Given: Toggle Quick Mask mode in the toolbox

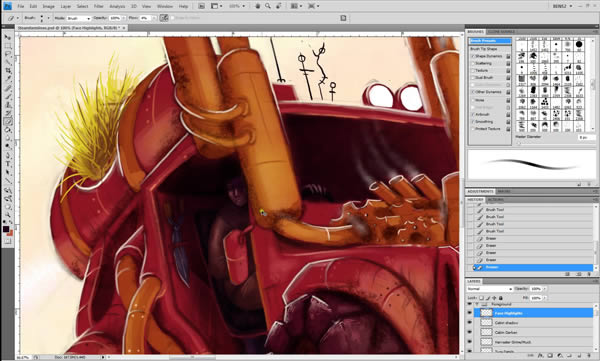Looking at the screenshot, I should (7, 241).
